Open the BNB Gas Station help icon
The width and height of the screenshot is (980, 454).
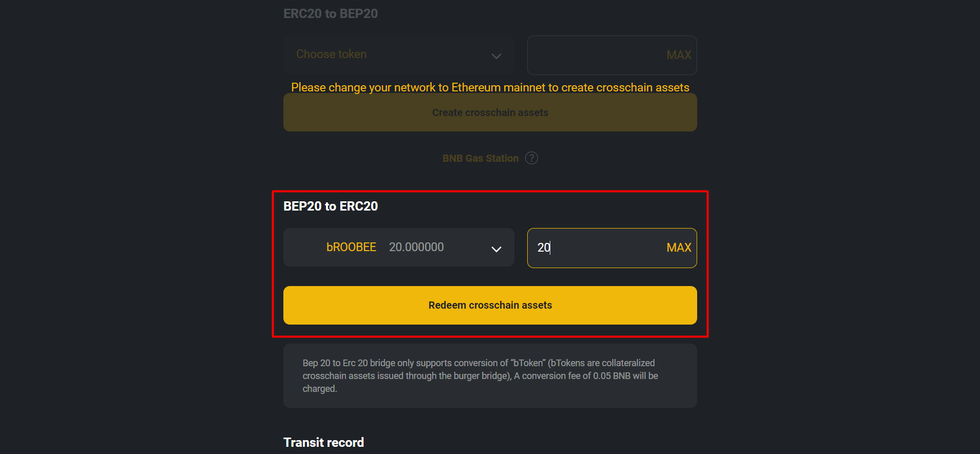[x=532, y=158]
